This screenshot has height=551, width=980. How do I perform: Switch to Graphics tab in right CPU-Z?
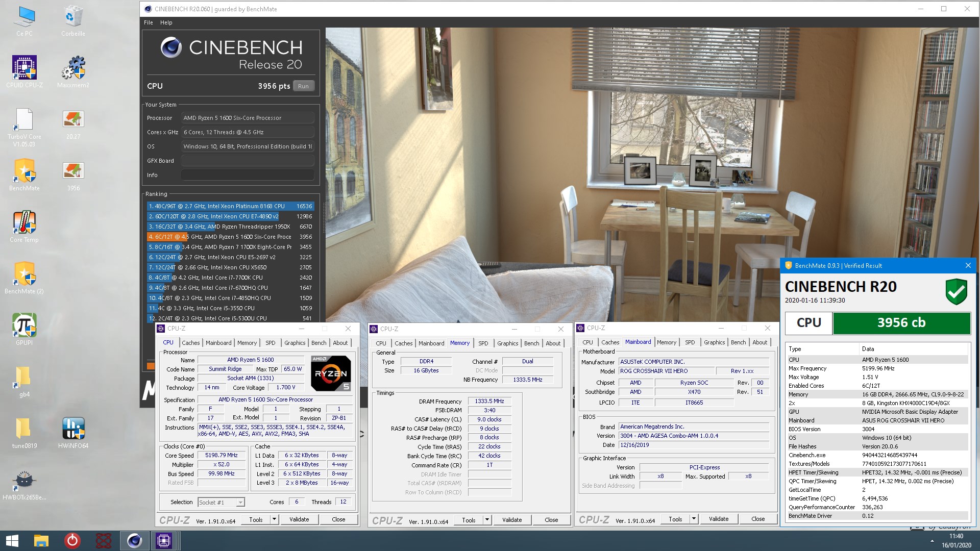point(714,342)
